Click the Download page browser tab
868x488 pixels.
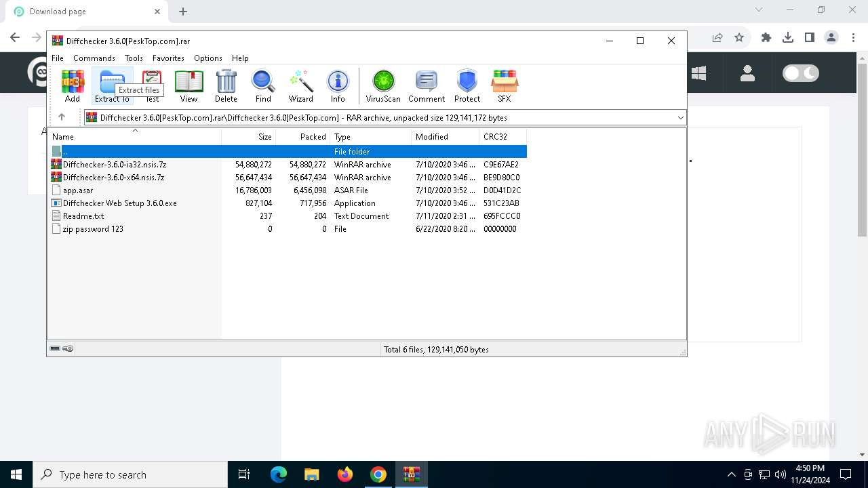click(x=85, y=12)
